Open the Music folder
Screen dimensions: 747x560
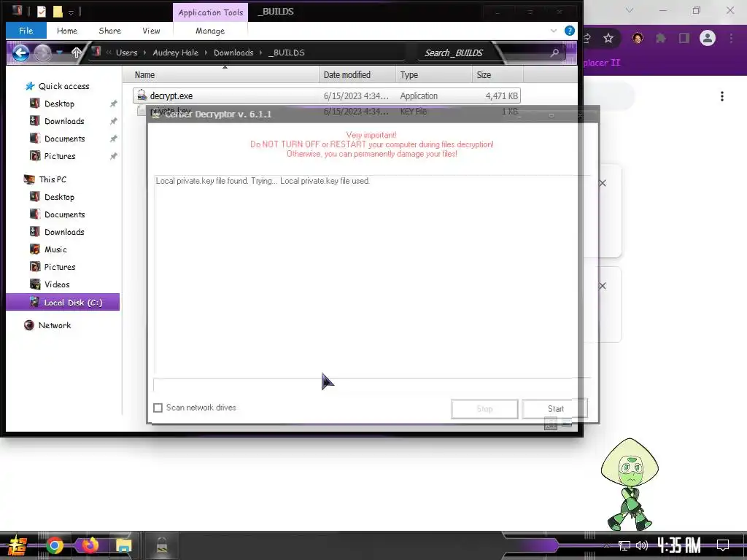[55, 249]
